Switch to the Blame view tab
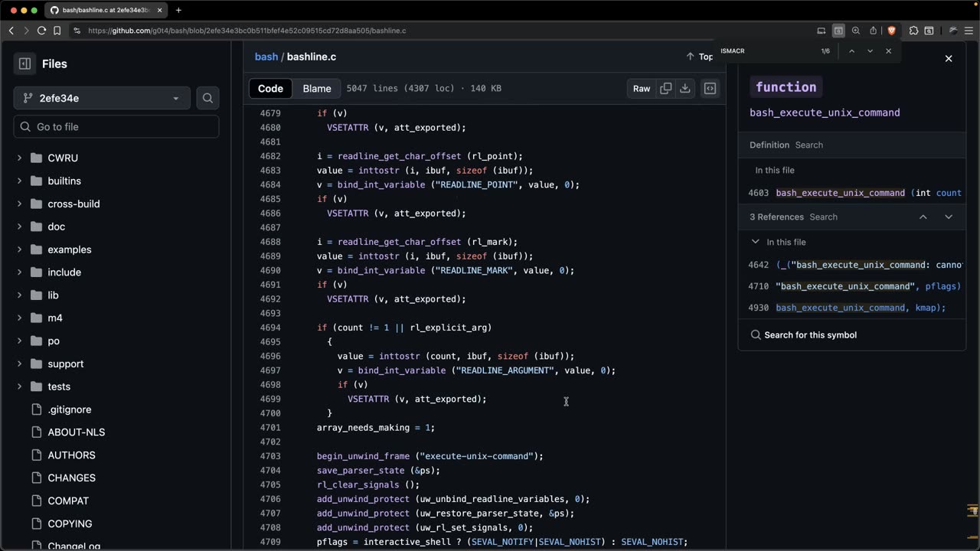The height and width of the screenshot is (551, 980). coord(317,89)
